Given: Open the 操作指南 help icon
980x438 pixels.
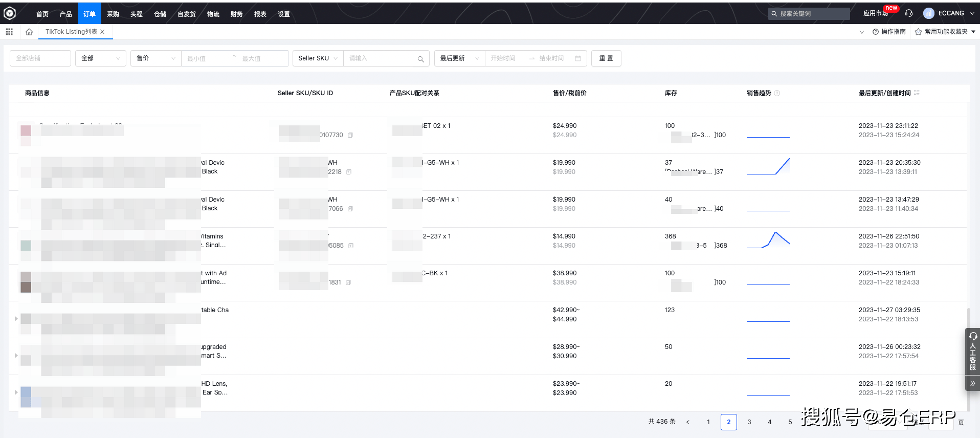Looking at the screenshot, I should 876,32.
